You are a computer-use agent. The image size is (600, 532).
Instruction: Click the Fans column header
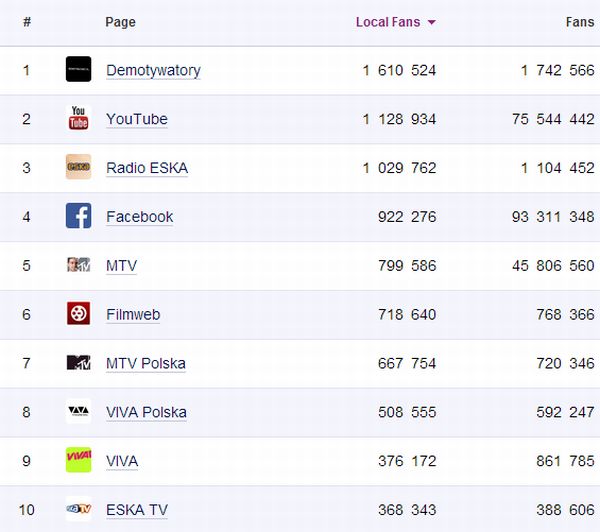pyautogui.click(x=579, y=22)
